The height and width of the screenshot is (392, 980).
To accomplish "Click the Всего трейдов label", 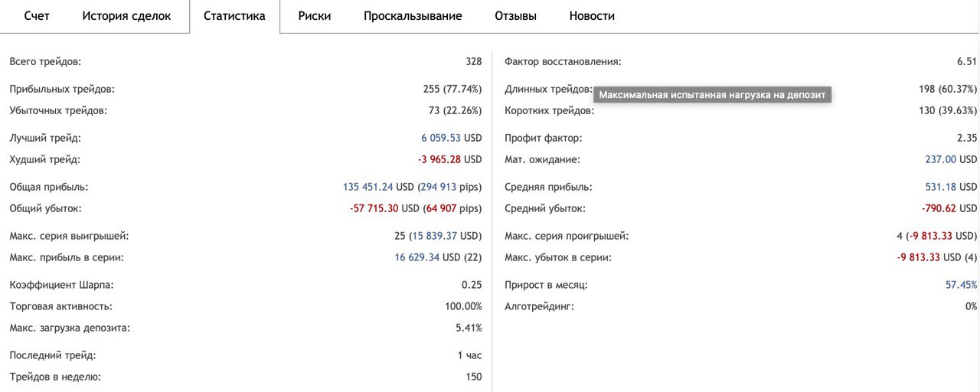I will pos(45,61).
